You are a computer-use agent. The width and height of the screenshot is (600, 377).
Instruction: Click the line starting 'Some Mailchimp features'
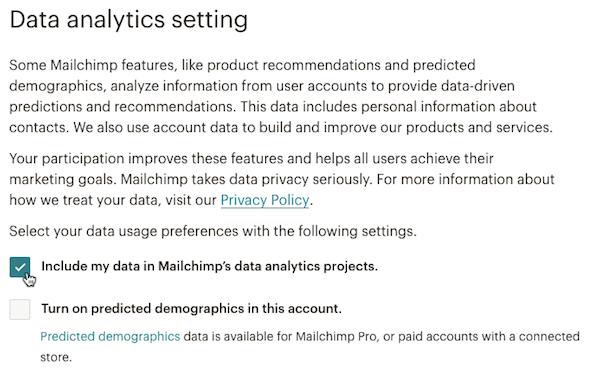pyautogui.click(x=242, y=65)
